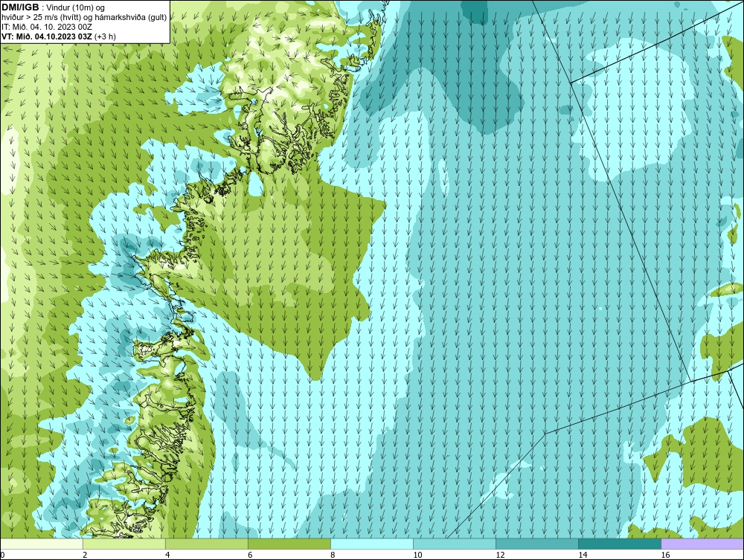
Task: Click the 4–6 m/s green legend swatch
Action: (207, 544)
